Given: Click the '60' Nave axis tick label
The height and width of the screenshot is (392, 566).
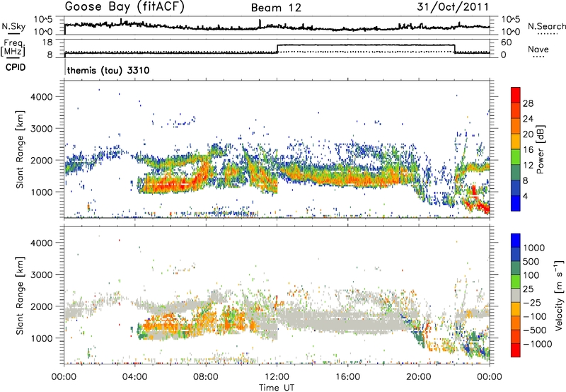Looking at the screenshot, I should 507,42.
